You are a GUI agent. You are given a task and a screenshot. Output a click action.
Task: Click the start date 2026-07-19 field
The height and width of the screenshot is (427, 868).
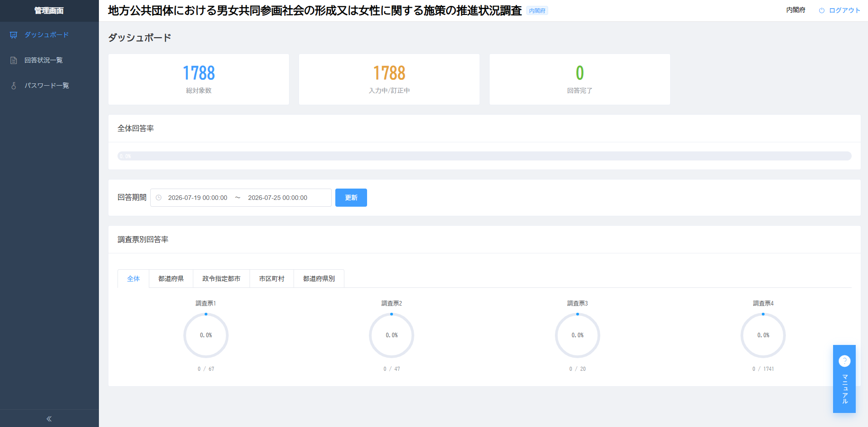click(x=198, y=198)
